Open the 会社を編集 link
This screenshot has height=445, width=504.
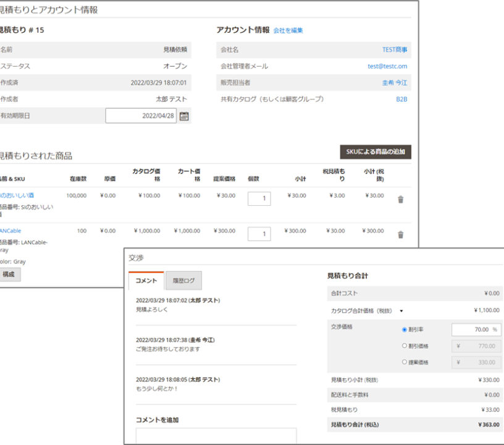(x=288, y=30)
